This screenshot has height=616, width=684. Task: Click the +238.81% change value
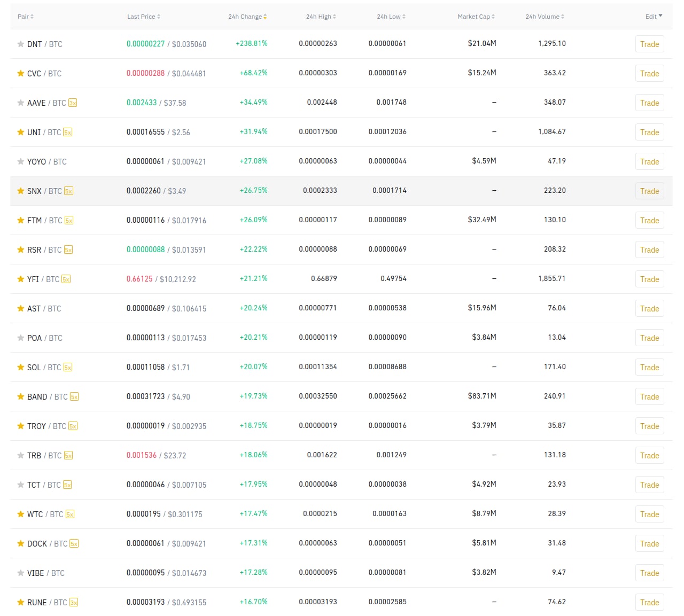[x=252, y=44]
